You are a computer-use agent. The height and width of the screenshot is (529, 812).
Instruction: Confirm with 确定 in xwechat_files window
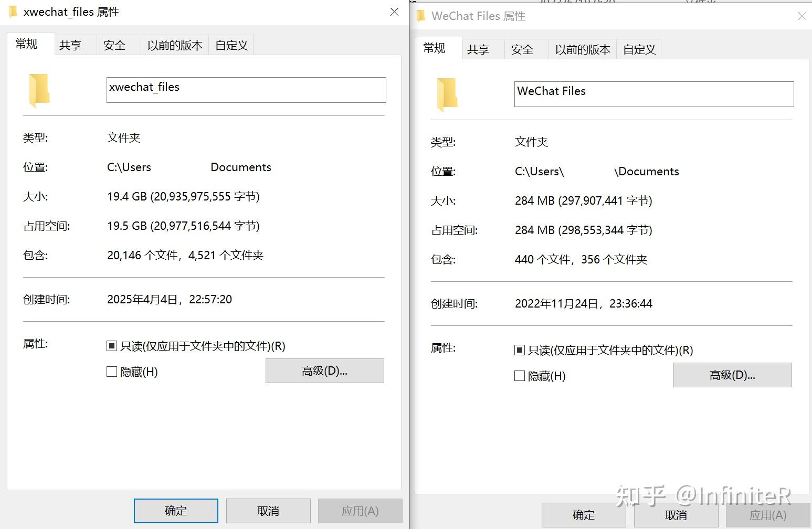(176, 511)
